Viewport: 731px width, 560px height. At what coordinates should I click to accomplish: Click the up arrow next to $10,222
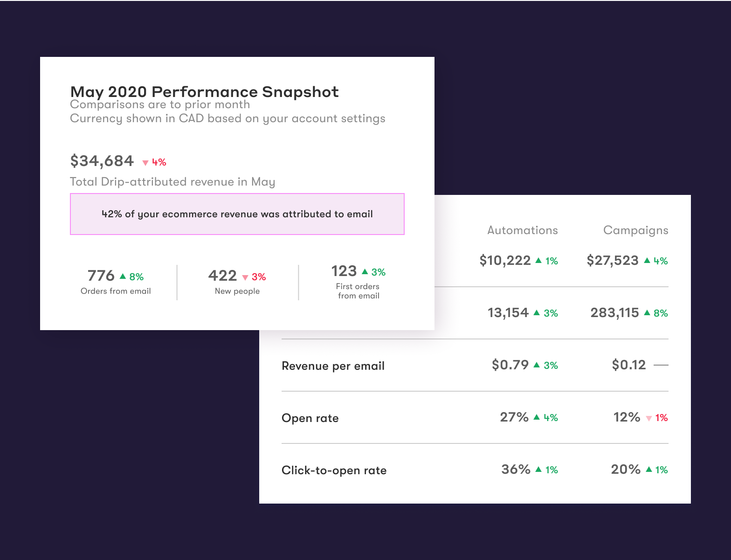pos(538,261)
